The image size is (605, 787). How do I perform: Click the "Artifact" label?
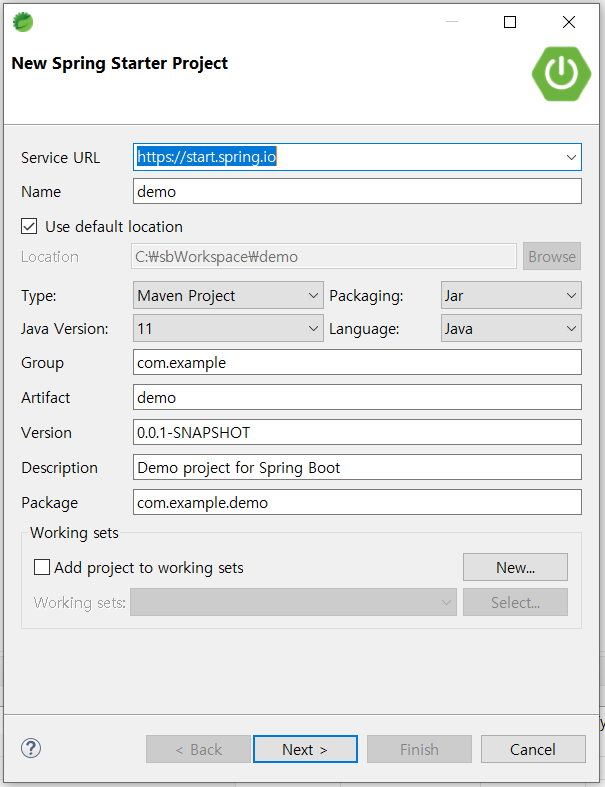pyautogui.click(x=45, y=398)
